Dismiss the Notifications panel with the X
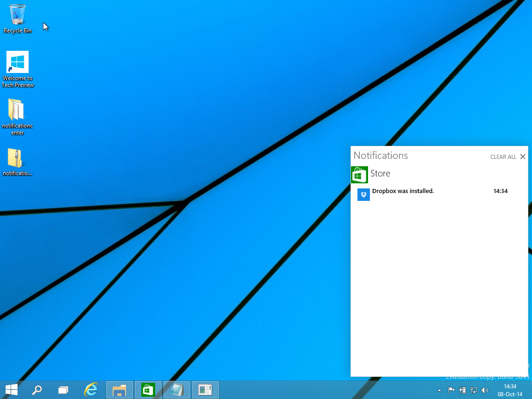The height and width of the screenshot is (399, 532). pos(523,157)
